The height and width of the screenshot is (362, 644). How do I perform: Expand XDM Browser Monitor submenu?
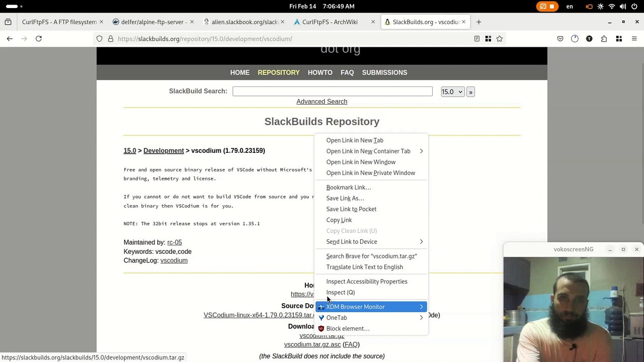(x=371, y=307)
